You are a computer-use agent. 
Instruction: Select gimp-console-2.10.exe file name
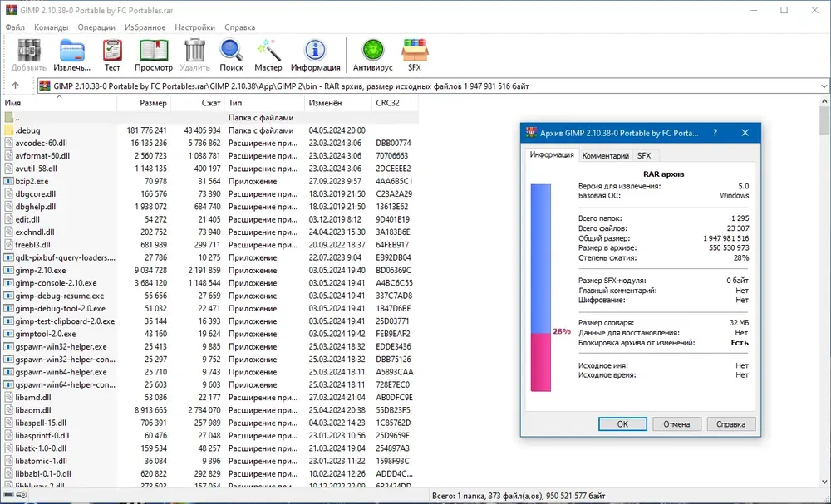[x=56, y=282]
